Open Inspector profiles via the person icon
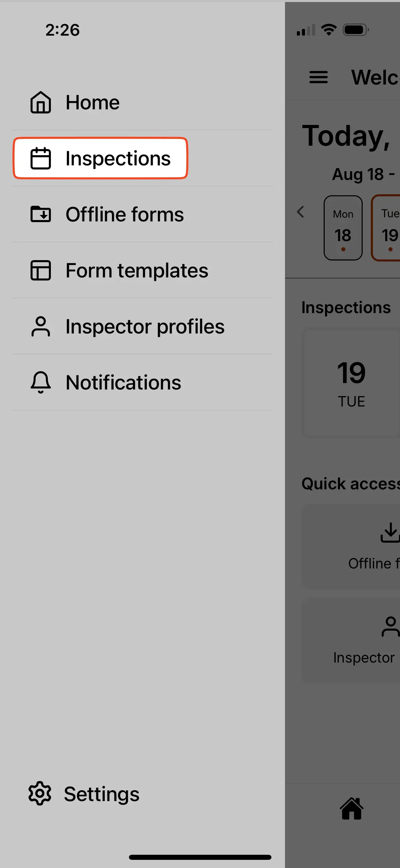This screenshot has width=400, height=868. click(40, 326)
